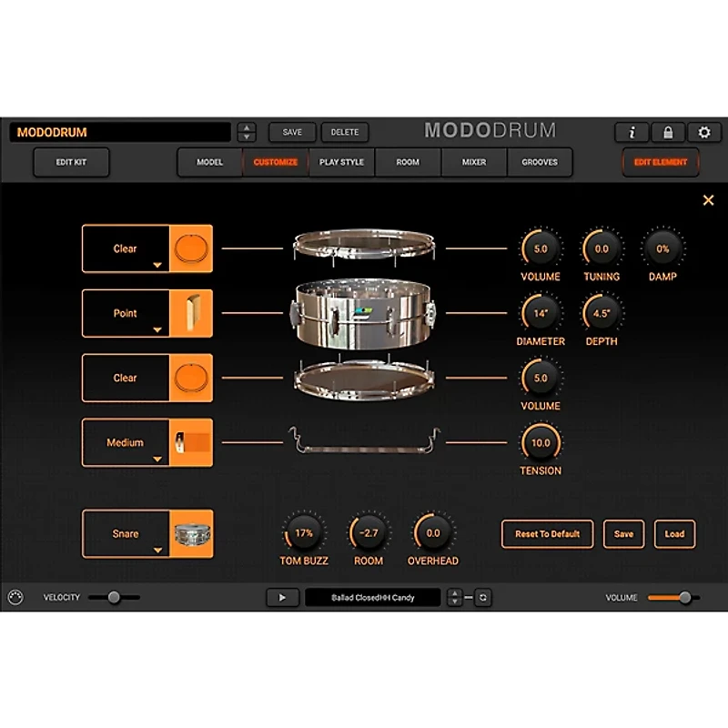Click the top head Volume knob
Image resolution: width=728 pixels, height=728 pixels.
pos(541,248)
